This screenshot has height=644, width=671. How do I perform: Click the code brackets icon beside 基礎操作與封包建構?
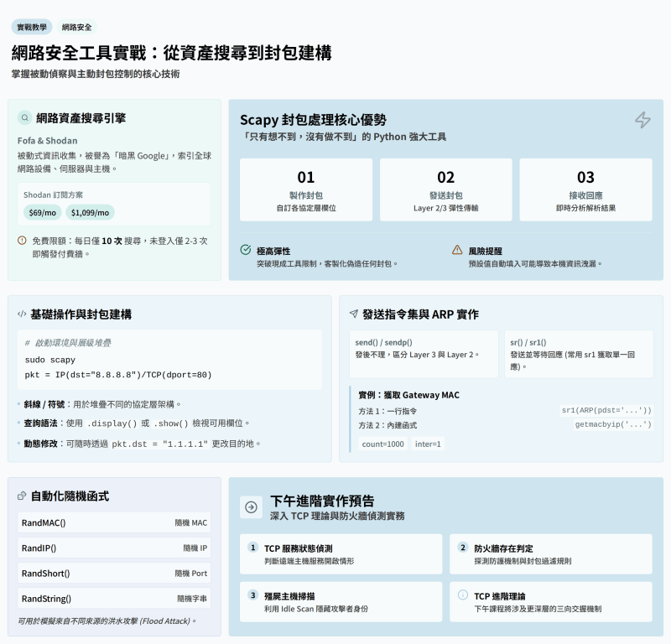click(x=22, y=314)
